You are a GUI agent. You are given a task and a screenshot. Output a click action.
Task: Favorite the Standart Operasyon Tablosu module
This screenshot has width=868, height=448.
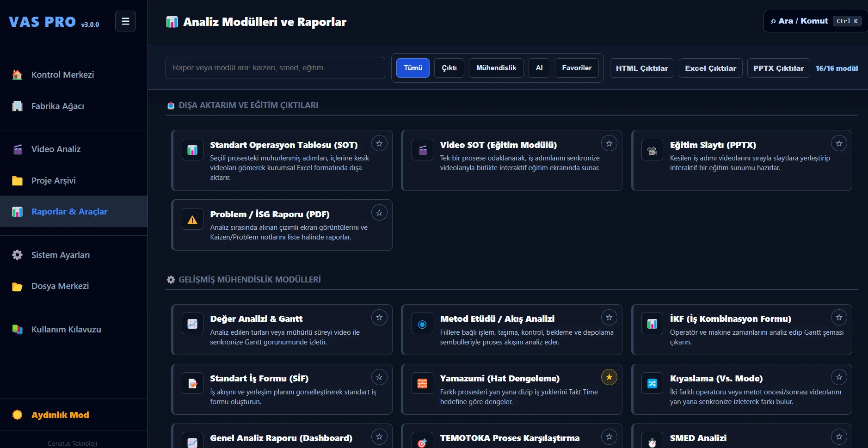379,143
